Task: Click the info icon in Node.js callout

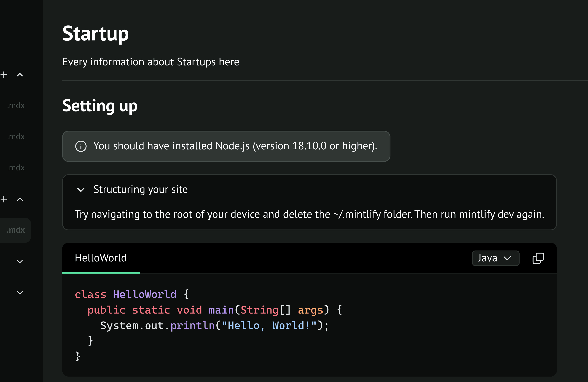Action: tap(81, 146)
